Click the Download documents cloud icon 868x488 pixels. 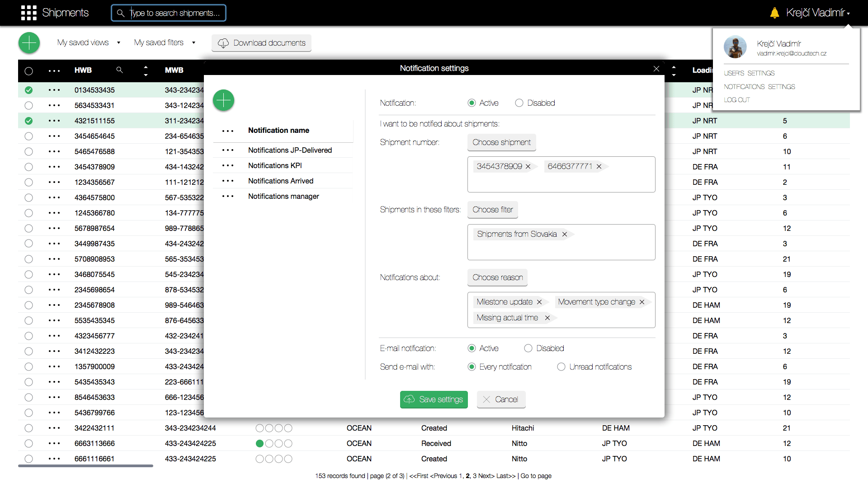(x=223, y=43)
